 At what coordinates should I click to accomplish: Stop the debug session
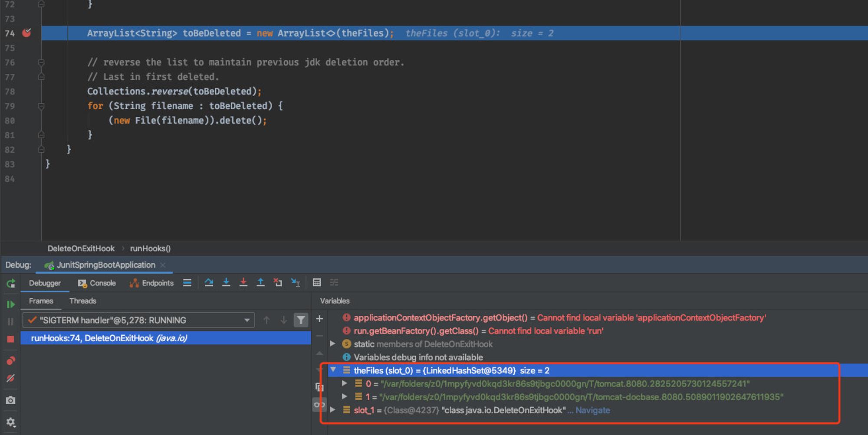click(x=11, y=339)
